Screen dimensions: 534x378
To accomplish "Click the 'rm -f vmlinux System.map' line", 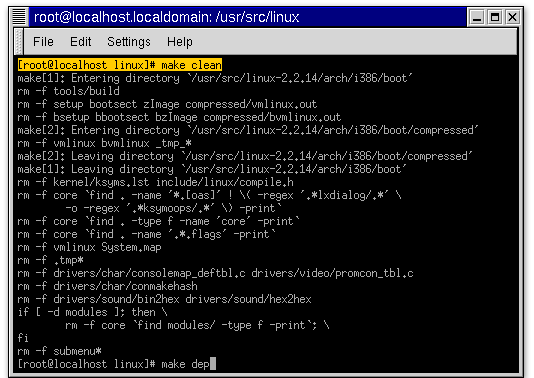I will coord(90,247).
